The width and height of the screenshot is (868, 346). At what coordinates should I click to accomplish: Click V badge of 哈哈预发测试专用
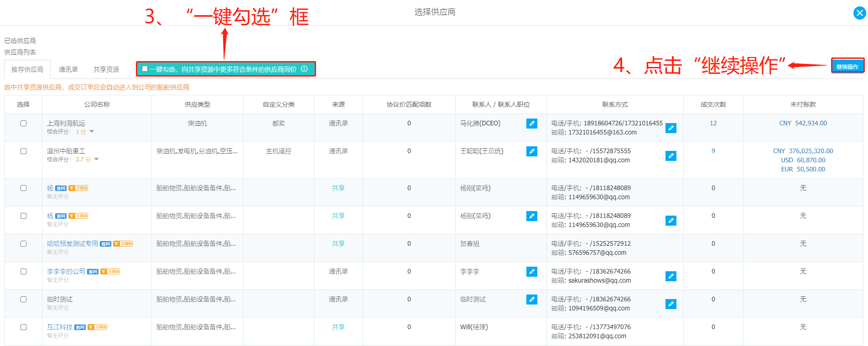pyautogui.click(x=123, y=244)
